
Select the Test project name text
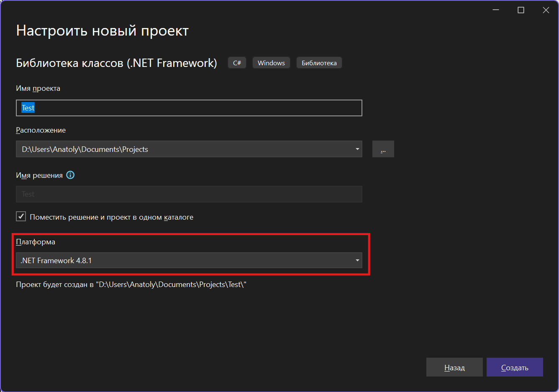pos(28,108)
